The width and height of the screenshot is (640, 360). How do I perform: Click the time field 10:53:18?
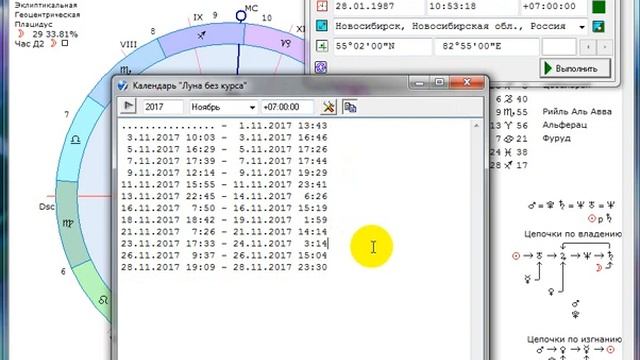[472, 7]
